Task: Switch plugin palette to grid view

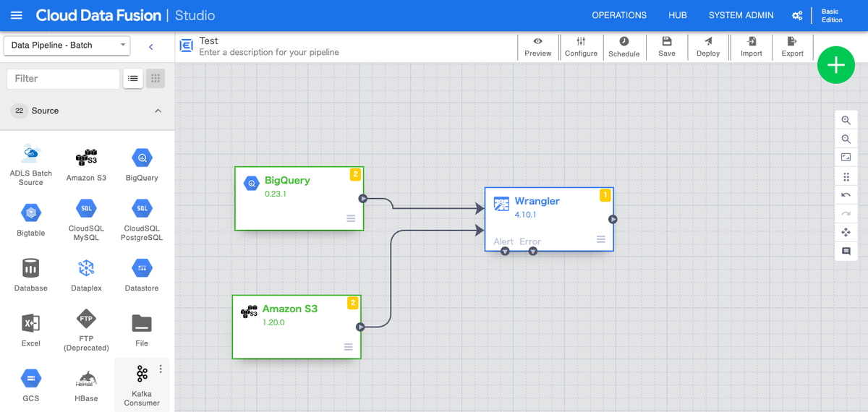Action: coord(156,78)
